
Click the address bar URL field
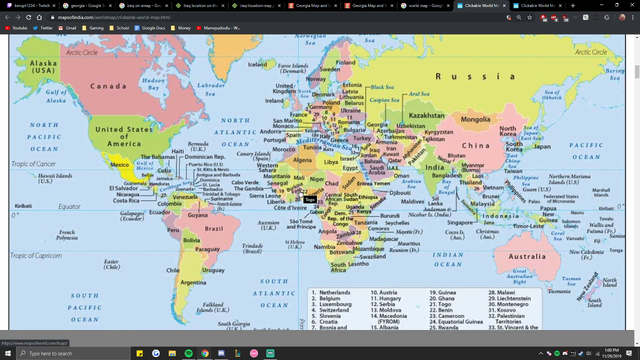278,18
